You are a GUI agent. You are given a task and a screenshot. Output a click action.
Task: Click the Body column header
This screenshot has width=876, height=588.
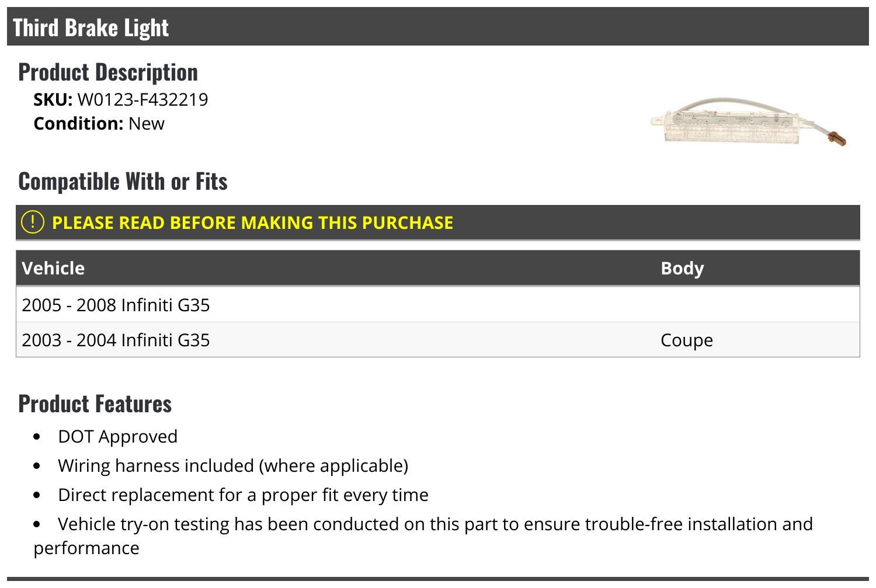click(682, 268)
